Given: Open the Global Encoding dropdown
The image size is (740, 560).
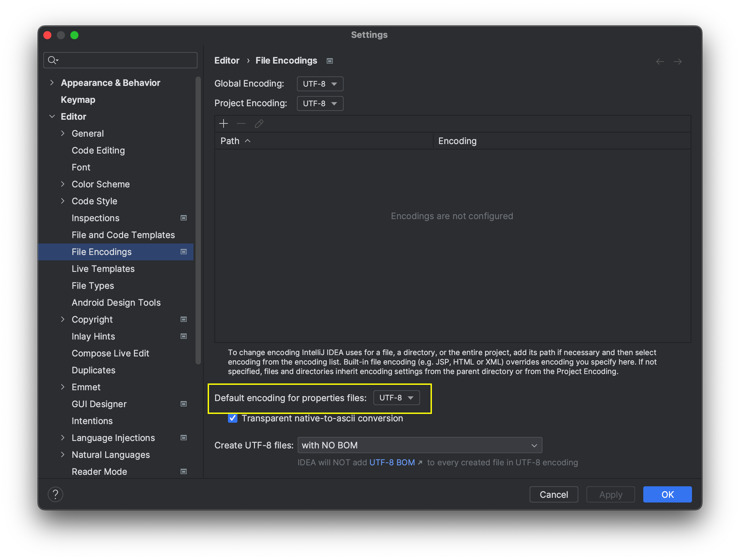Looking at the screenshot, I should (x=320, y=84).
